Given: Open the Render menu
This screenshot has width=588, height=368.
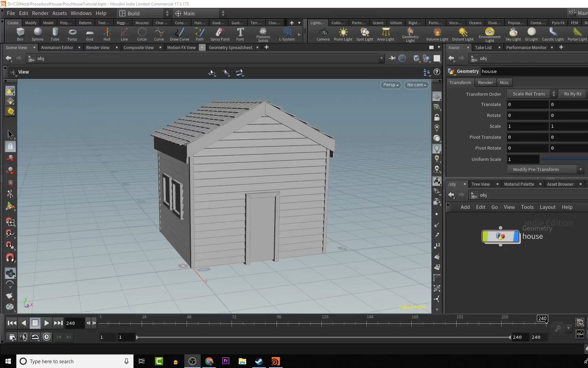Looking at the screenshot, I should (40, 13).
